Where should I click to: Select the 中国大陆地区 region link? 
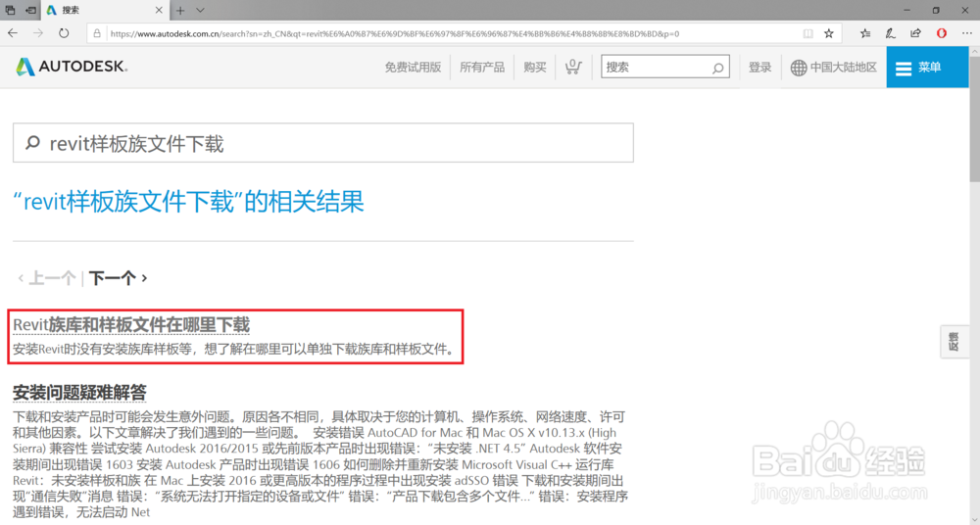(x=844, y=67)
